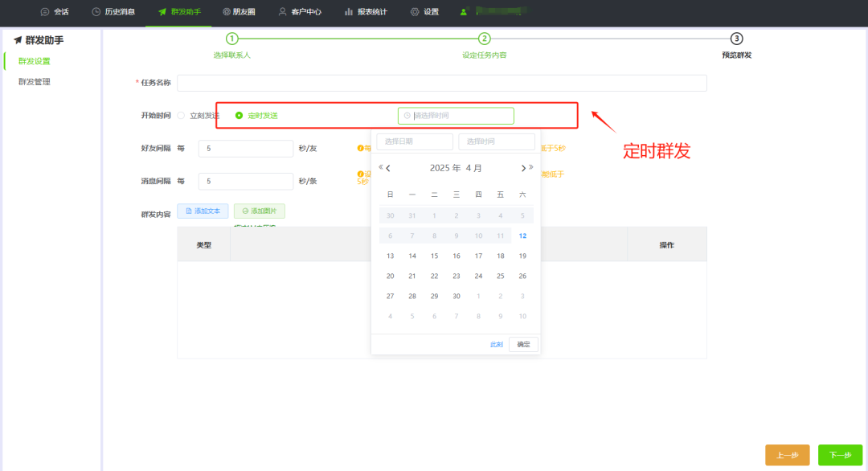This screenshot has width=868, height=471.
Task: Click the orange info icon by 消息间隔 hint
Action: click(360, 174)
